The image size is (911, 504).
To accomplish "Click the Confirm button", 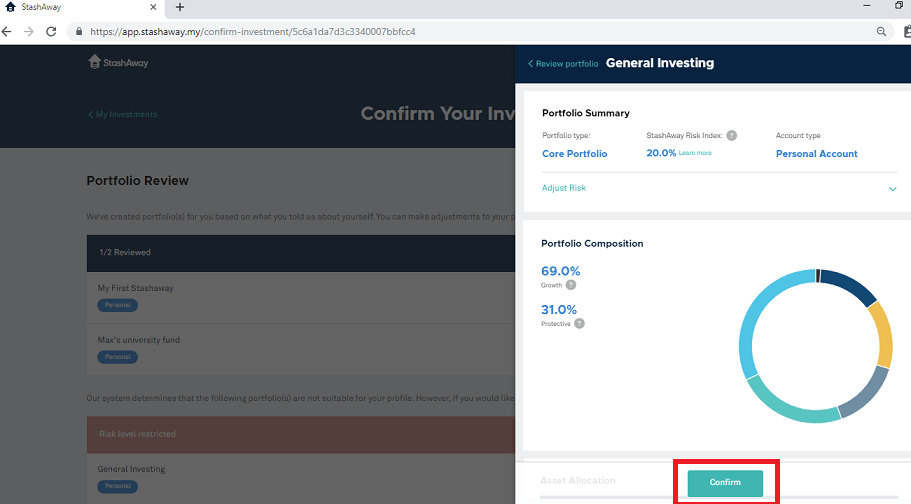I will click(725, 482).
